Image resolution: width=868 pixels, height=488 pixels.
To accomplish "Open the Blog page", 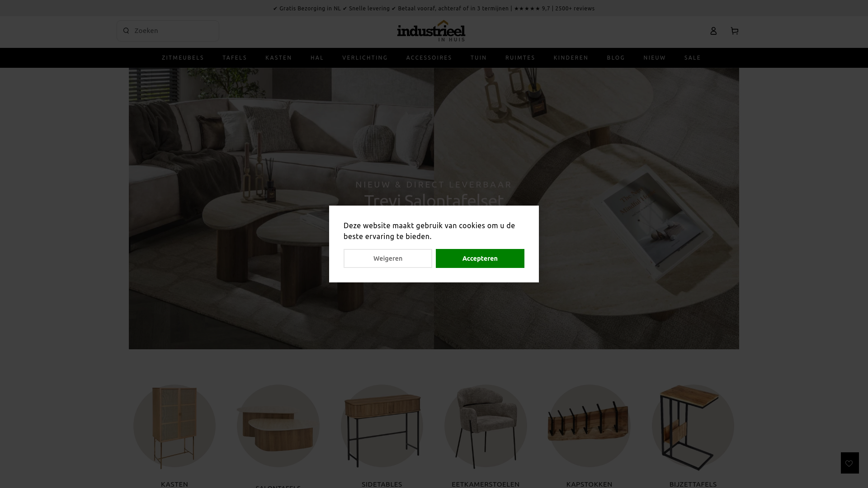I will point(616,58).
